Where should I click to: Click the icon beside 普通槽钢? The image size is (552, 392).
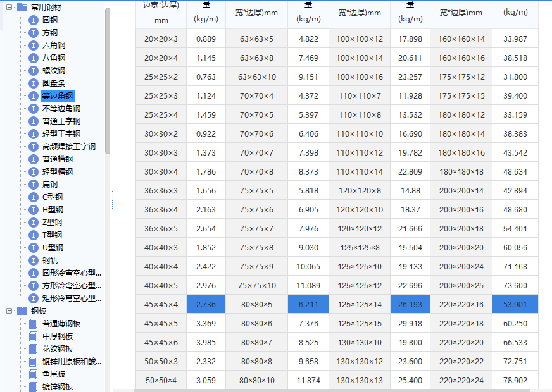click(33, 159)
